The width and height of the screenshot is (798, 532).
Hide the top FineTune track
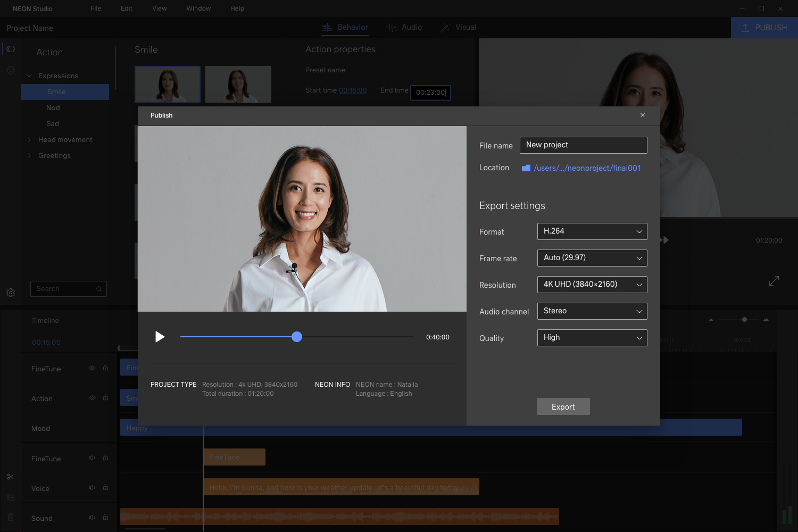[93, 368]
